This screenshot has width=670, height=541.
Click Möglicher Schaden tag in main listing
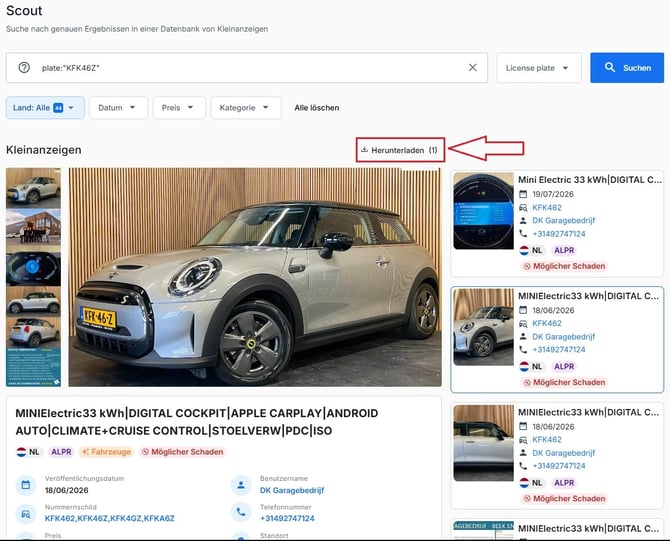pyautogui.click(x=182, y=452)
